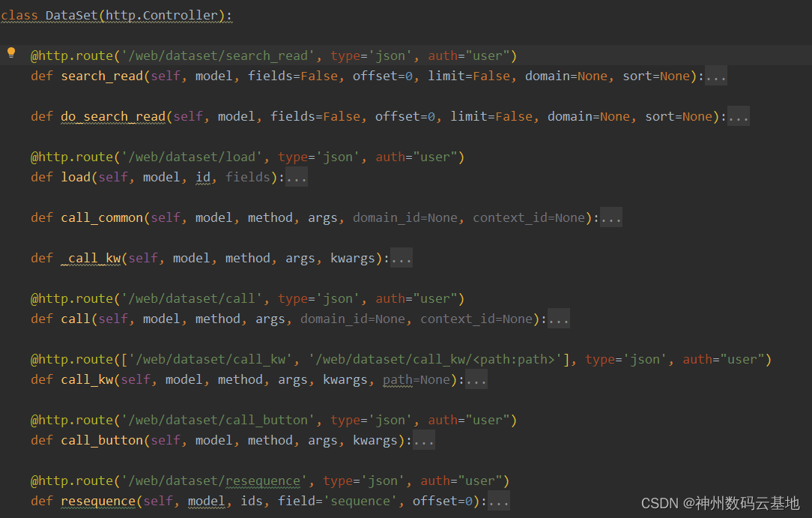Viewport: 812px width, 518px height.
Task: Click route string '/web/dataset/resequence'
Action: (214, 481)
